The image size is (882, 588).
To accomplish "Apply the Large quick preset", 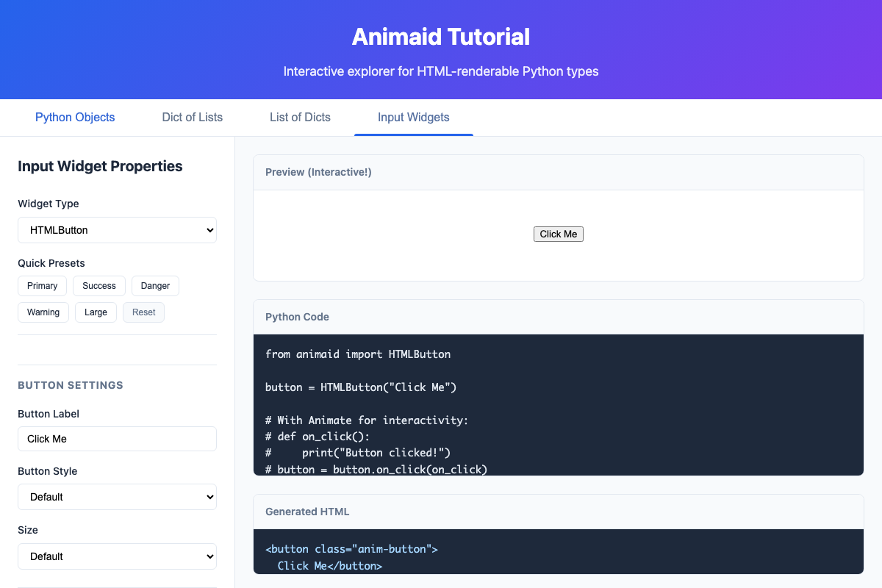I will tap(96, 312).
